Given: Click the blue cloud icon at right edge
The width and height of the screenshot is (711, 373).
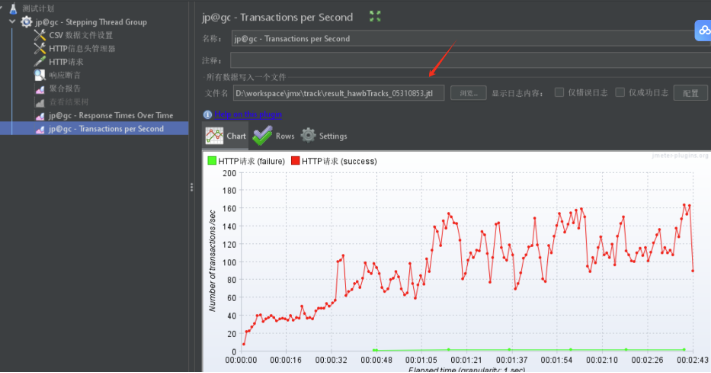Looking at the screenshot, I should pyautogui.click(x=703, y=30).
